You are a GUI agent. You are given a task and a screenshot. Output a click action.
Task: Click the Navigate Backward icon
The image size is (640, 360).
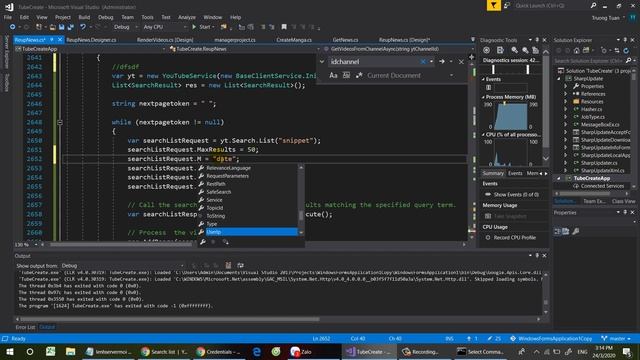13,27
